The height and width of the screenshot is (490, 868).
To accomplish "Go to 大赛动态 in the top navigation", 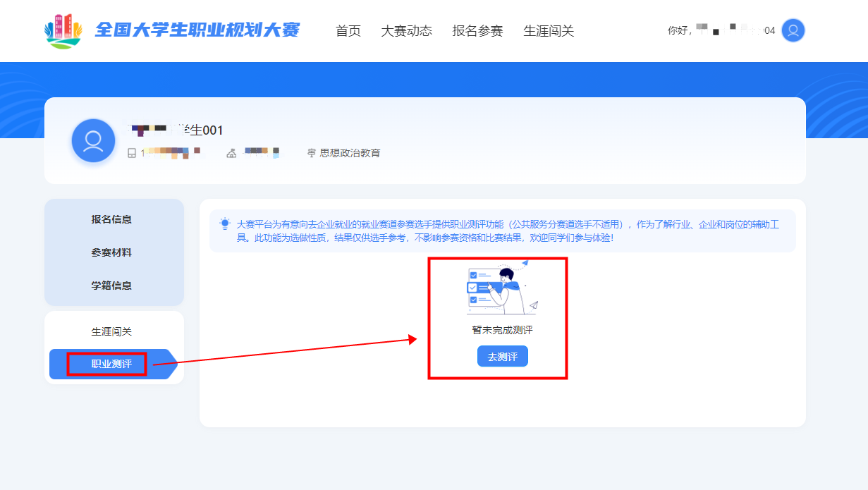I will click(x=407, y=31).
